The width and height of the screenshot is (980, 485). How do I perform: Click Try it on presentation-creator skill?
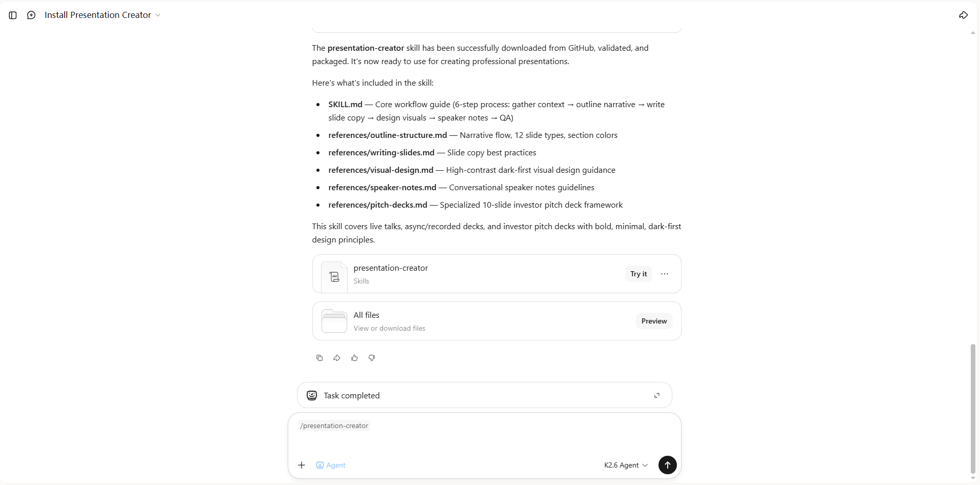[638, 274]
